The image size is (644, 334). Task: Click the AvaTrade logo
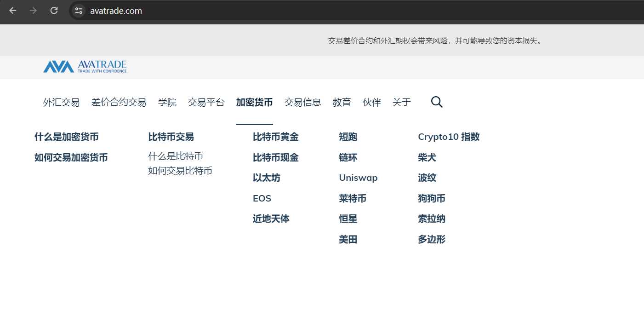85,67
